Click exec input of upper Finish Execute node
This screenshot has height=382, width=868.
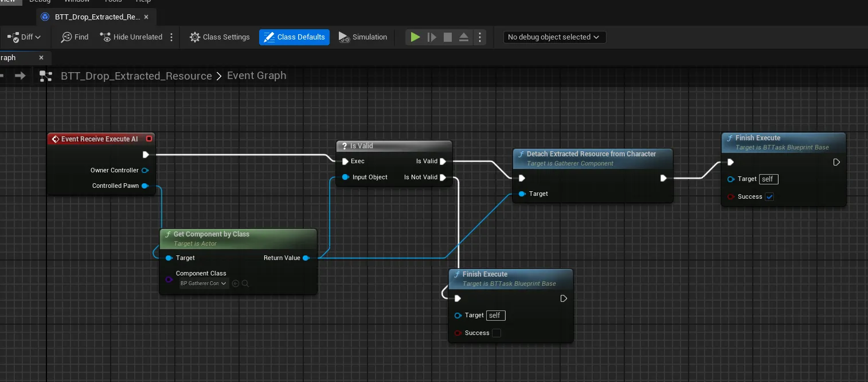coord(730,162)
